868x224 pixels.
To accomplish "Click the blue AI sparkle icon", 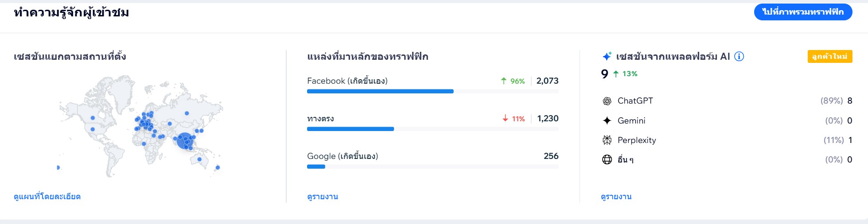I will 607,56.
